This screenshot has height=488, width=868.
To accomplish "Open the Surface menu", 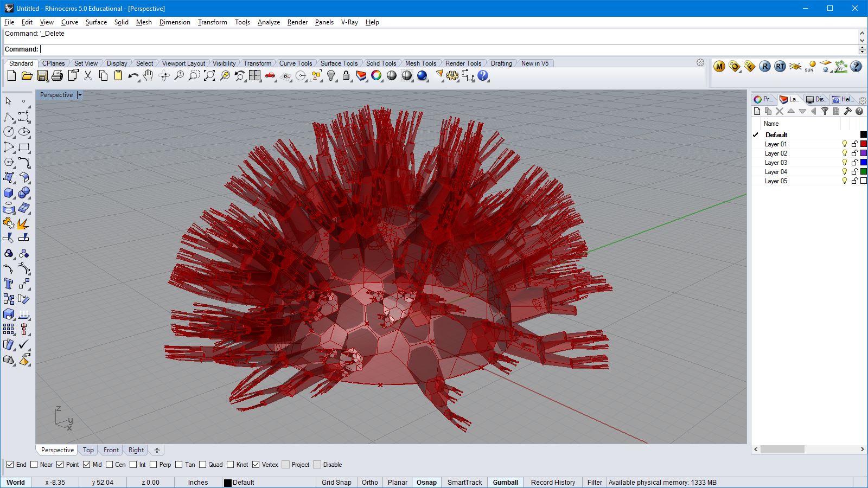I will [x=96, y=22].
